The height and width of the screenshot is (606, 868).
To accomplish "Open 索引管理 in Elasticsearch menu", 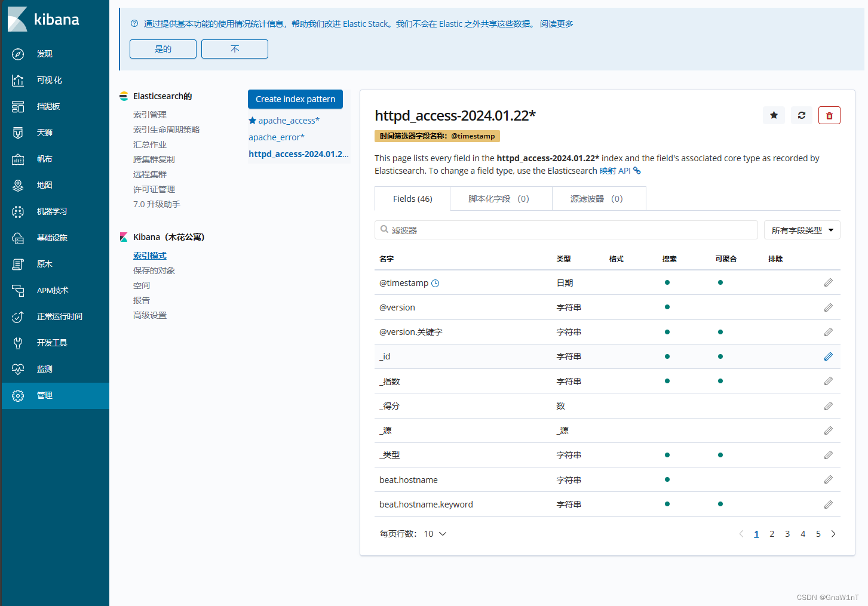I will click(150, 115).
